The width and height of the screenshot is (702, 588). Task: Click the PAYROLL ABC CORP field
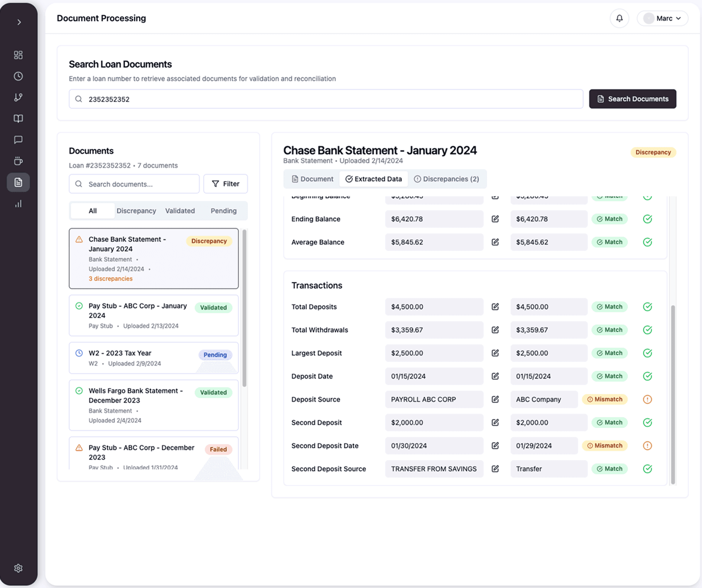coord(434,399)
